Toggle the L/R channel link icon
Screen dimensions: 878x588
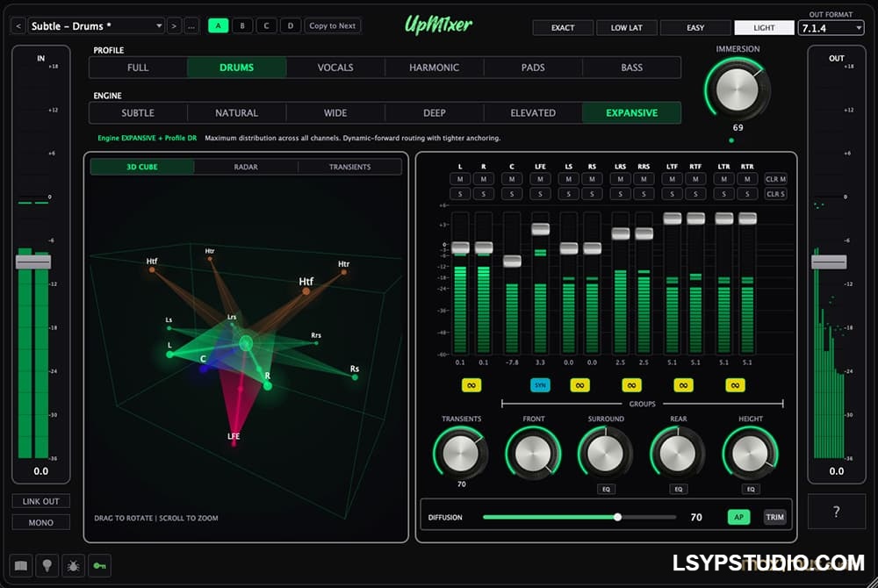[x=471, y=385]
